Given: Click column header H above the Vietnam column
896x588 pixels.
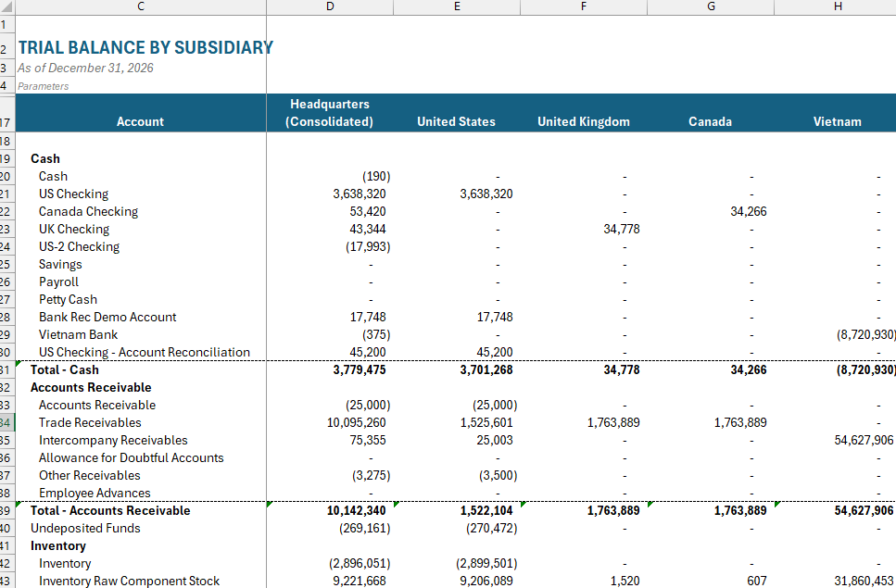Looking at the screenshot, I should (x=838, y=6).
